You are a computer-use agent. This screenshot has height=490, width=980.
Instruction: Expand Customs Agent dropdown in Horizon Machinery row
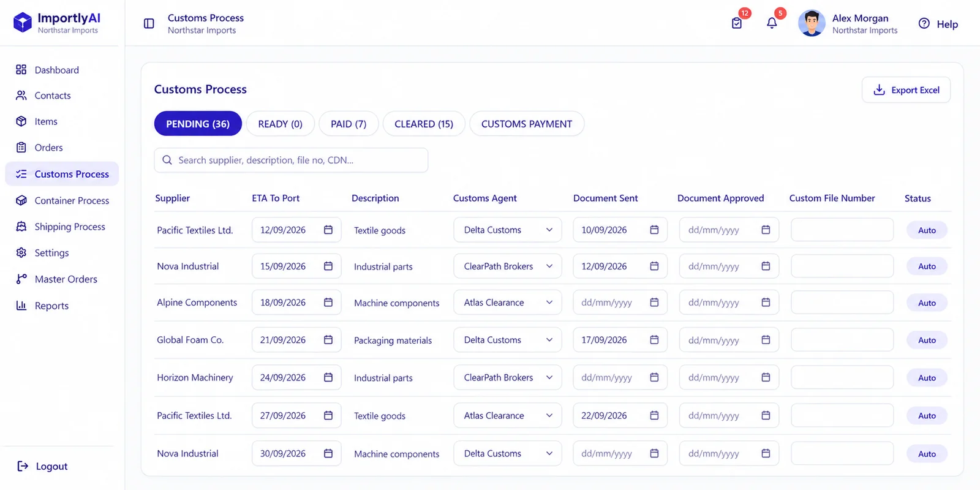point(508,377)
